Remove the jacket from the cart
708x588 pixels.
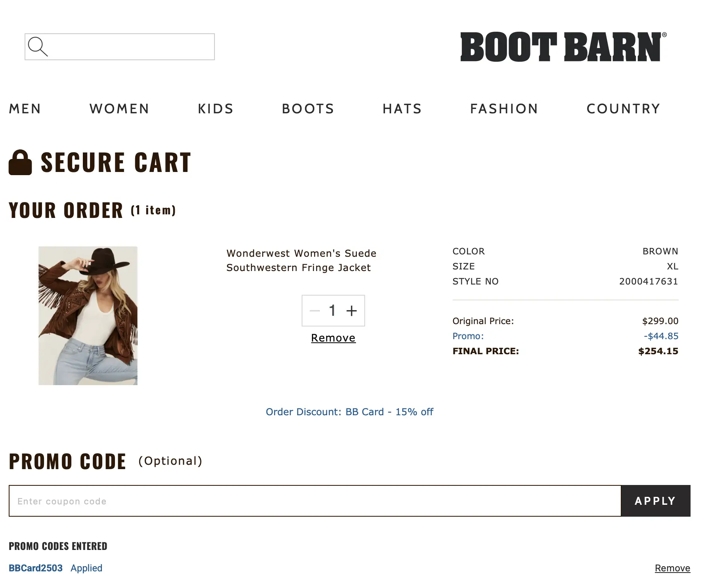[333, 338]
